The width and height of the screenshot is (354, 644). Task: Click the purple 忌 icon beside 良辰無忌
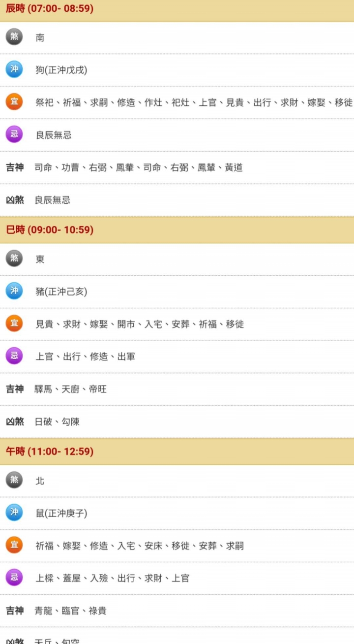(x=14, y=134)
